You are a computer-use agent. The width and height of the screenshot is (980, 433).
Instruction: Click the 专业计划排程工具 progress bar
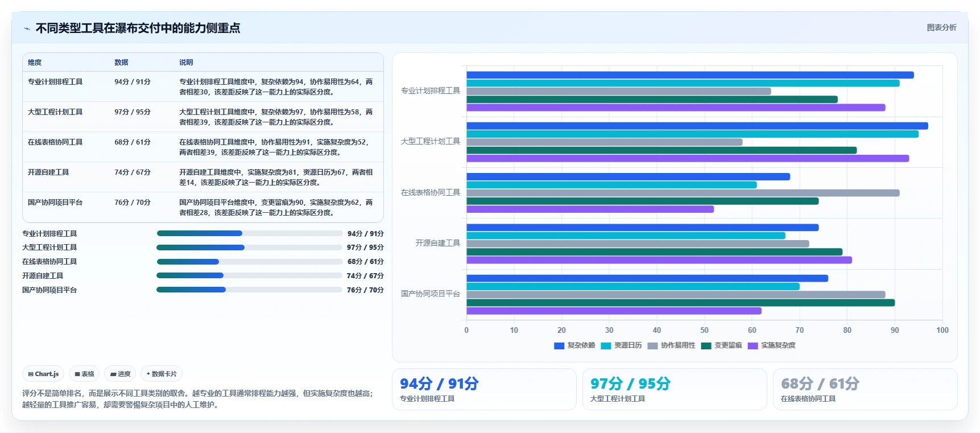click(250, 233)
